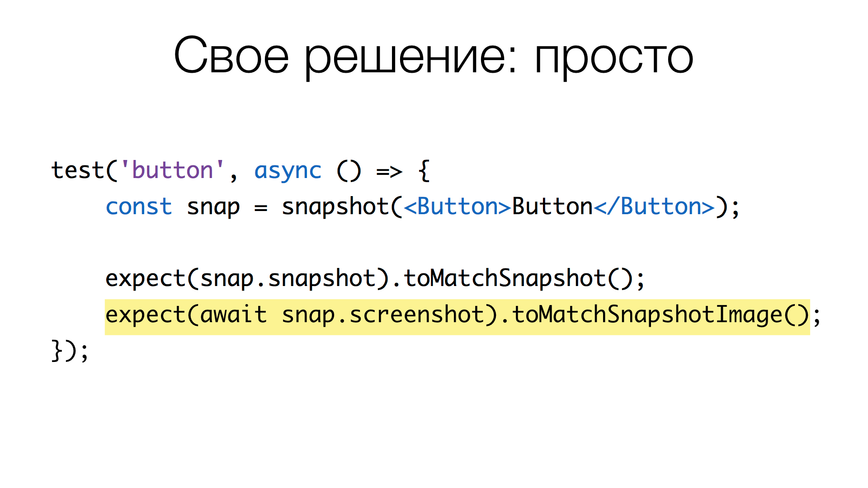
Task: Click the await keyword in screenshot
Action: [231, 313]
